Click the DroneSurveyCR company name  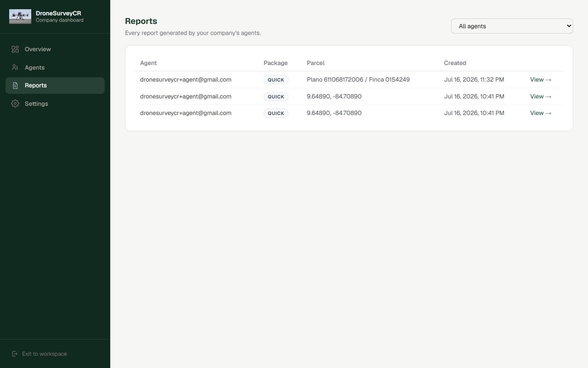pos(58,13)
